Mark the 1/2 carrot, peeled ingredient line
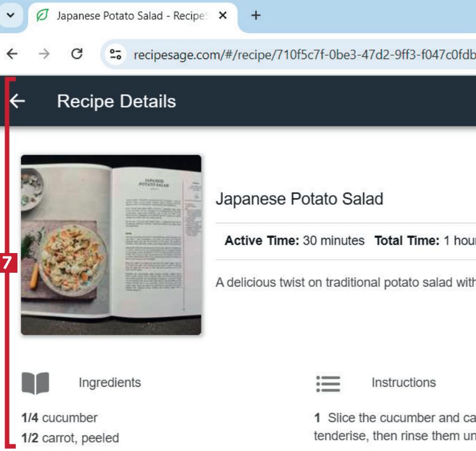Image resolution: width=476 pixels, height=451 pixels. point(70,438)
